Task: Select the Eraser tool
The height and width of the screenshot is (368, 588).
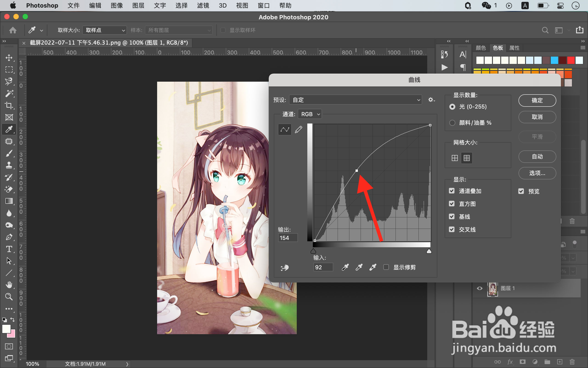Action: (9, 189)
